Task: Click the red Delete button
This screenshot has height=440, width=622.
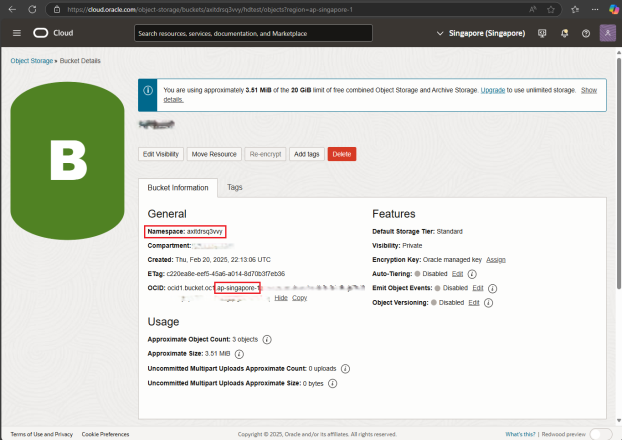Action: point(341,154)
